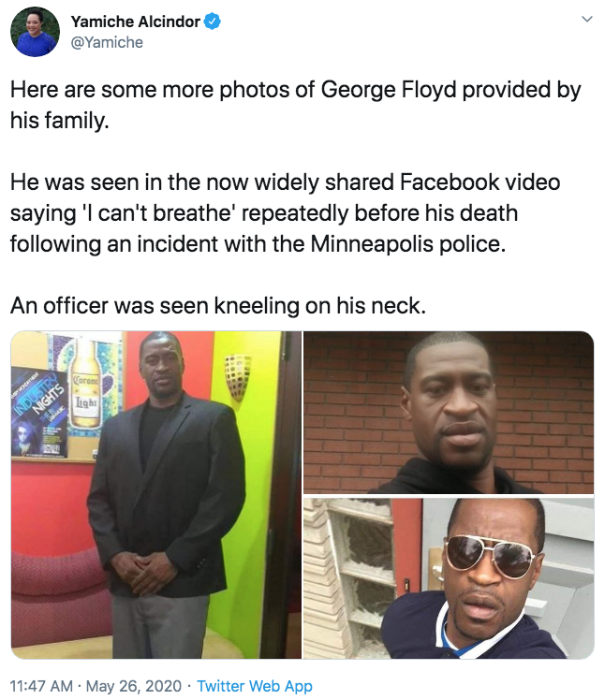Click the Industry Nights poster in photo
The height and width of the screenshot is (700, 605).
point(39,412)
